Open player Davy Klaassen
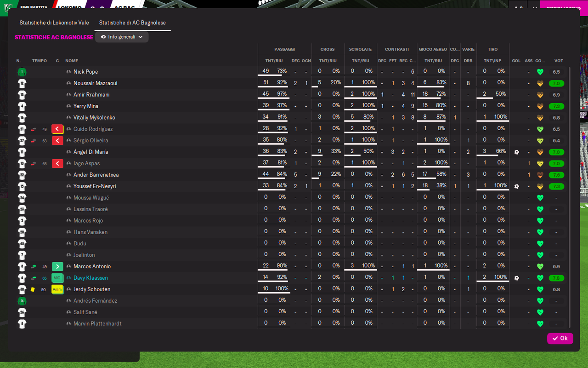This screenshot has height=368, width=588. (x=90, y=278)
